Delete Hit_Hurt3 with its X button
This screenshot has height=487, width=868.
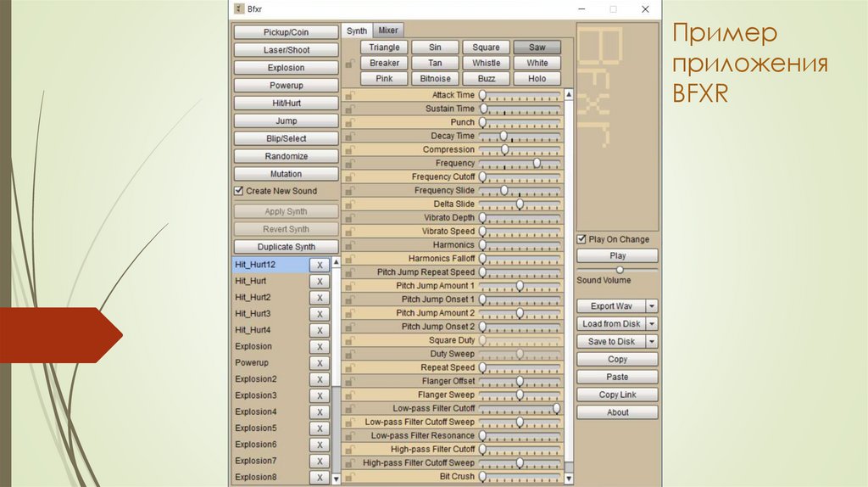click(320, 314)
